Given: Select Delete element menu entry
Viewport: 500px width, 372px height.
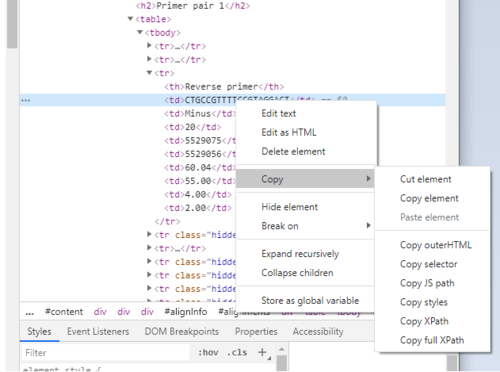Looking at the screenshot, I should pos(293,152).
